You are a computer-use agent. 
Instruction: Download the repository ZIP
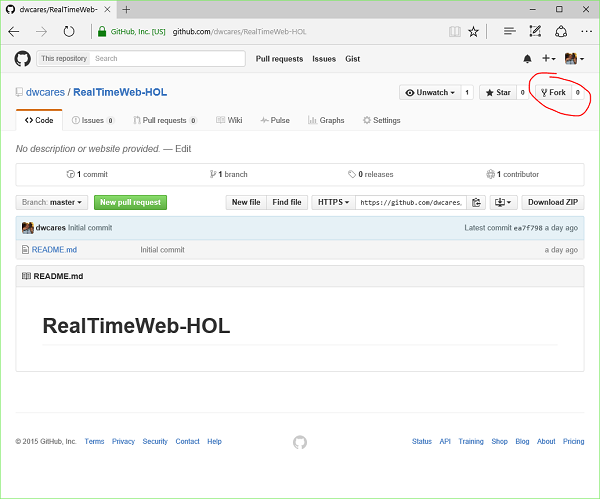tap(553, 202)
